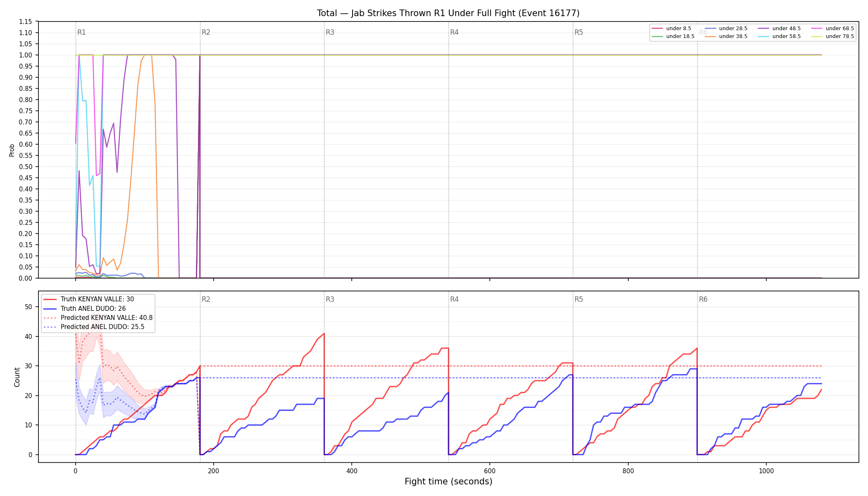Click the R3 round label in Prob chart
This screenshot has height=496, width=868.
tap(330, 32)
